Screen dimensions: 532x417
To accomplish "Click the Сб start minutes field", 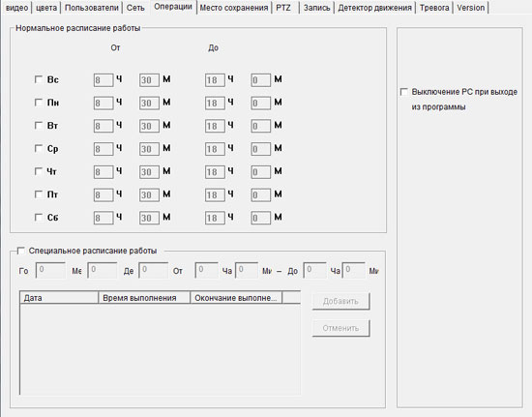I will (x=149, y=218).
